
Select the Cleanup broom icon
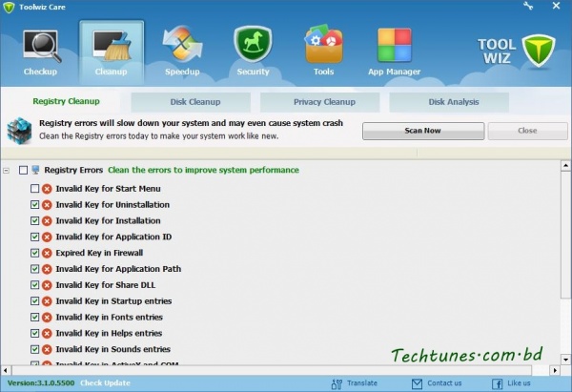point(112,47)
